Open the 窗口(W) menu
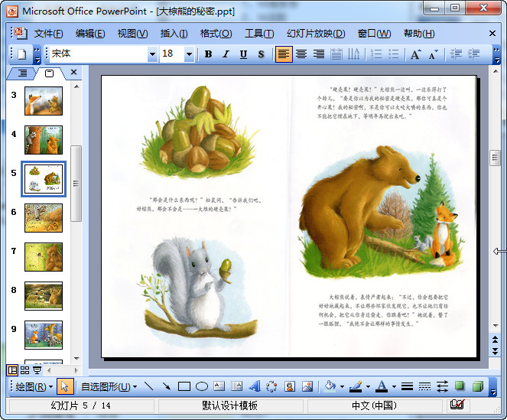This screenshot has width=507, height=420. (374, 34)
